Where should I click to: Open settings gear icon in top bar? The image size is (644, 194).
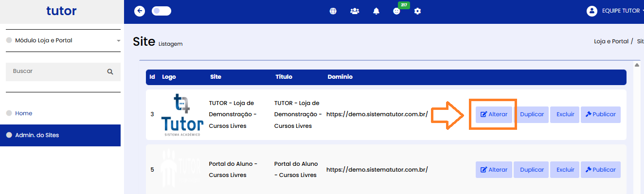tap(417, 11)
